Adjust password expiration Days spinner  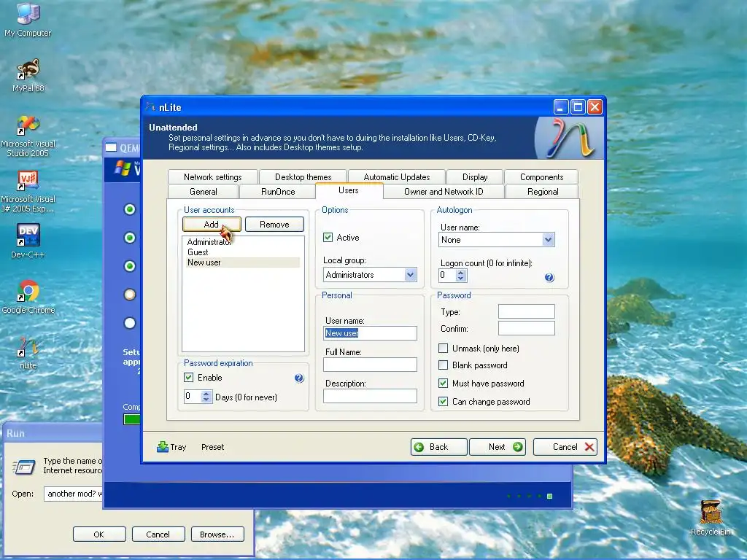pyautogui.click(x=206, y=396)
